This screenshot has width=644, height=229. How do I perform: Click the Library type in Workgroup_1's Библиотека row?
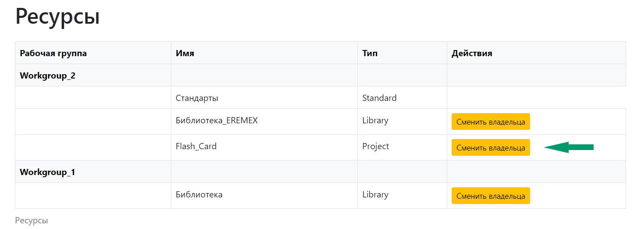coord(375,194)
